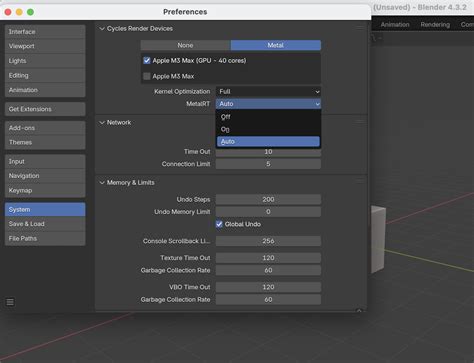Close the Preferences window

click(x=8, y=12)
